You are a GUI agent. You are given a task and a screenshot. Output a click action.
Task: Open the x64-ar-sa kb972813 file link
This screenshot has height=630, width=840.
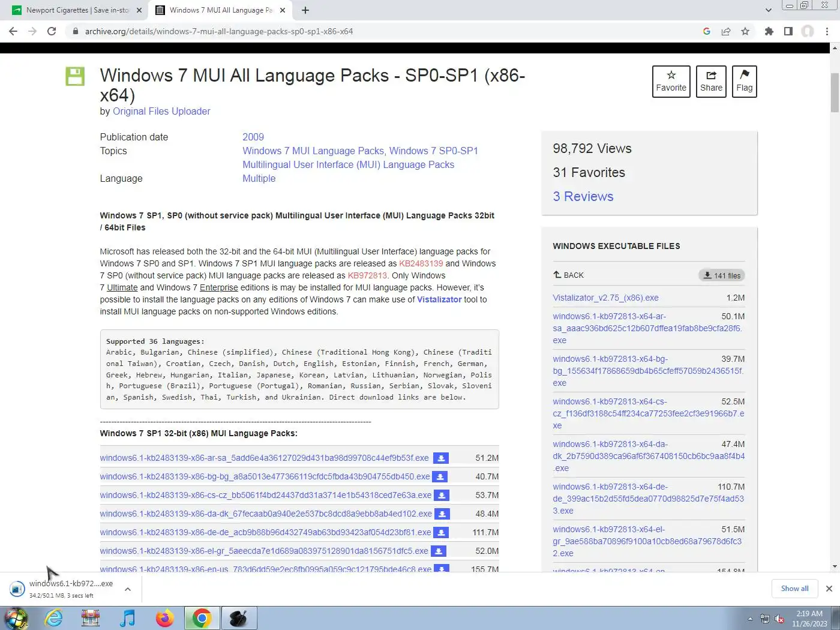coord(647,328)
